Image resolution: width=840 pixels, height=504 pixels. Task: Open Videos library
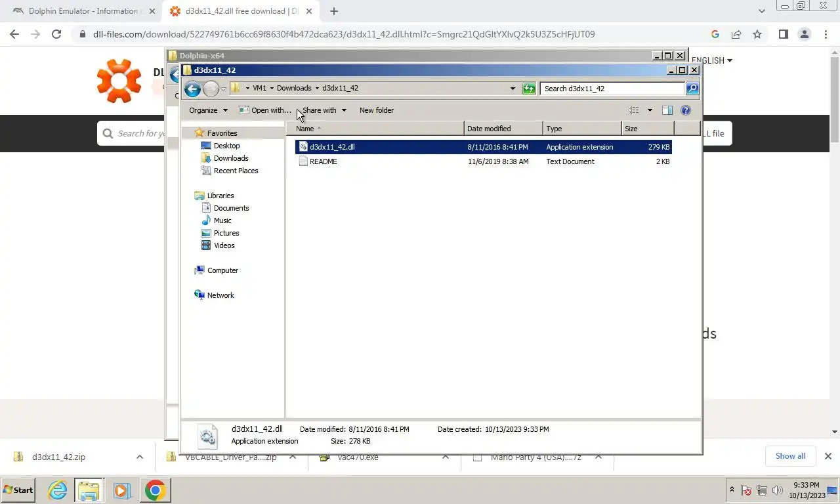click(x=224, y=245)
